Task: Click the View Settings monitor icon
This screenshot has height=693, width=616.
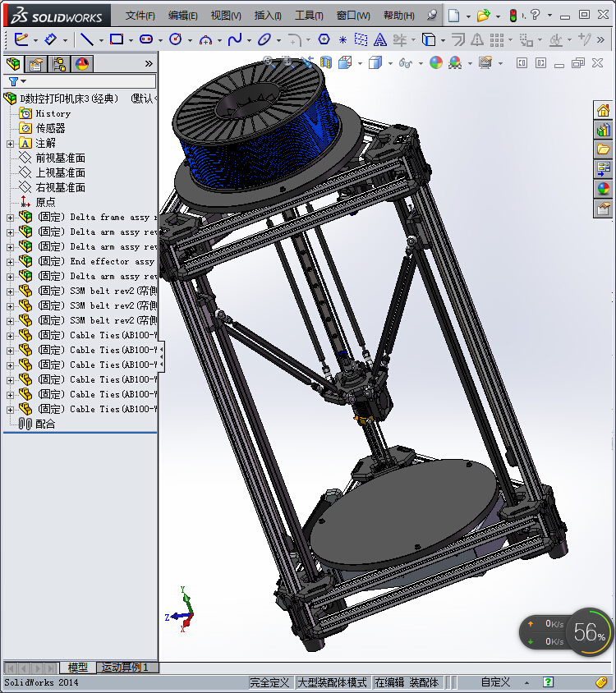Action: (x=485, y=62)
